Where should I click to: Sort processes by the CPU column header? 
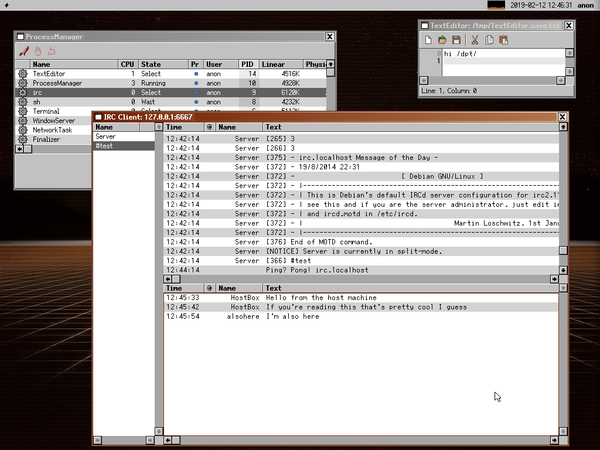click(x=127, y=64)
